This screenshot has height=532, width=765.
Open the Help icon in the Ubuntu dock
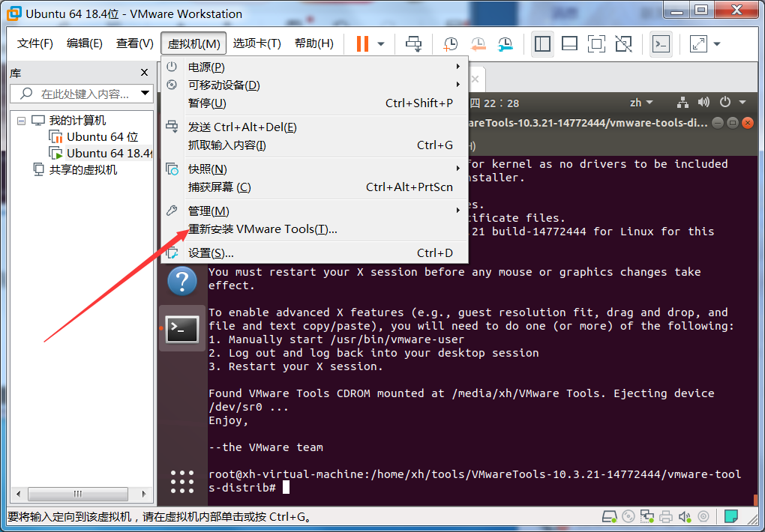pyautogui.click(x=182, y=281)
